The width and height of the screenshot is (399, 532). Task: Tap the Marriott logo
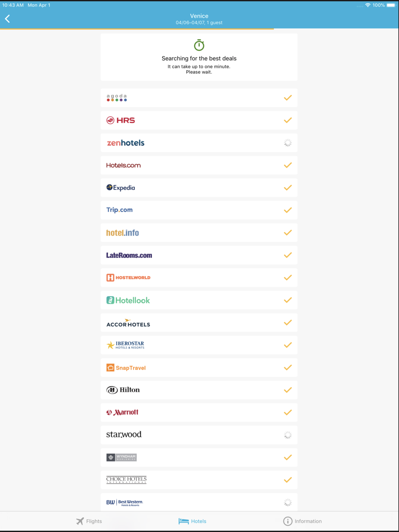click(x=122, y=412)
